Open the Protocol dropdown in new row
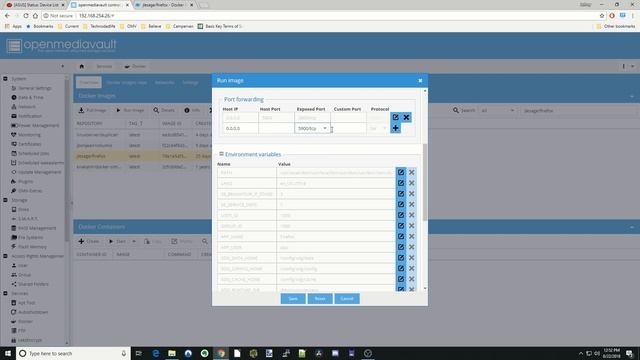This screenshot has height=360, width=640. click(384, 128)
